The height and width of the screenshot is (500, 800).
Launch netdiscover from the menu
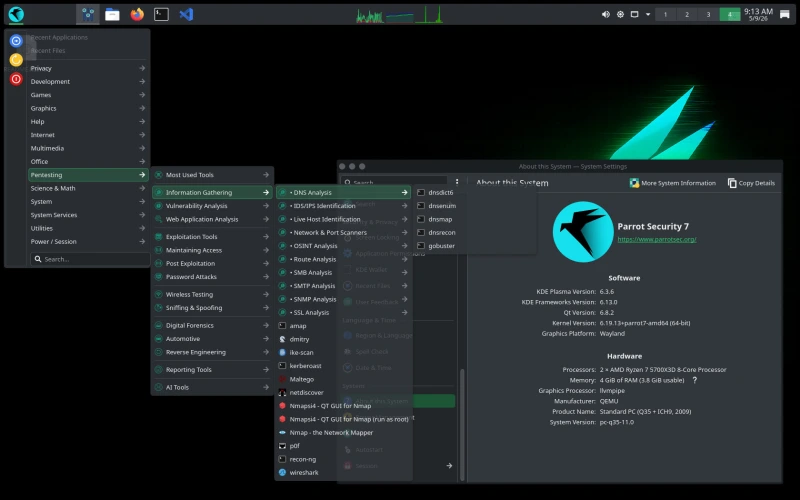click(343, 392)
